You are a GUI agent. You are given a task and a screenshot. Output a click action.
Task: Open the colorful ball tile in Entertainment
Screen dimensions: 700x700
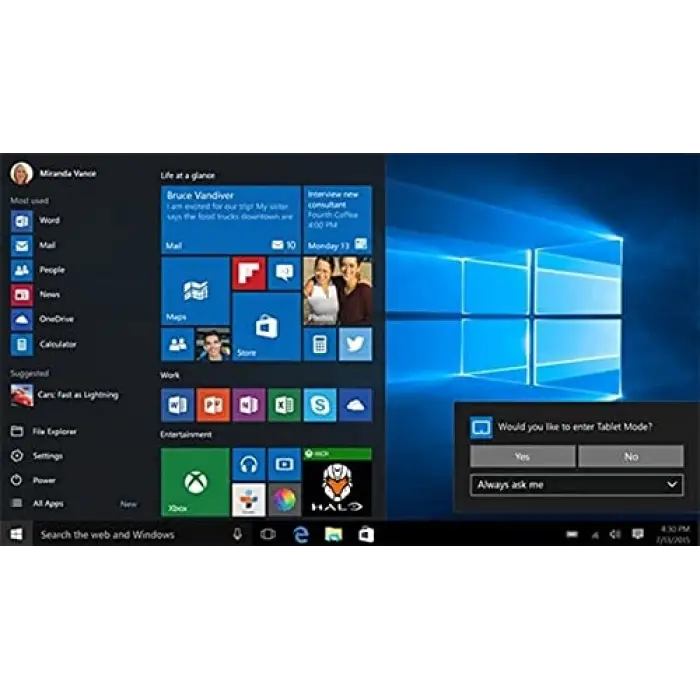[284, 500]
